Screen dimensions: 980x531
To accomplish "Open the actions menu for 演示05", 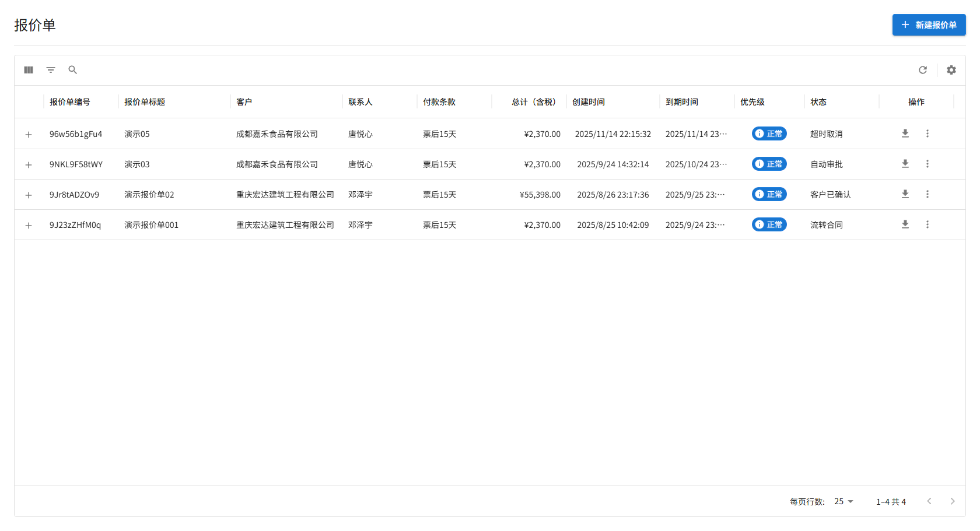I will (928, 133).
